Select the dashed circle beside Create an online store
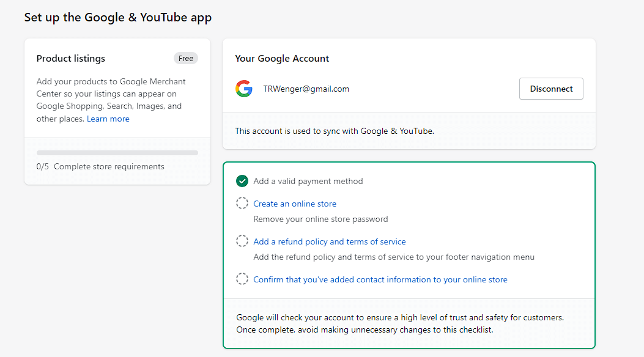This screenshot has width=644, height=357. click(x=242, y=202)
